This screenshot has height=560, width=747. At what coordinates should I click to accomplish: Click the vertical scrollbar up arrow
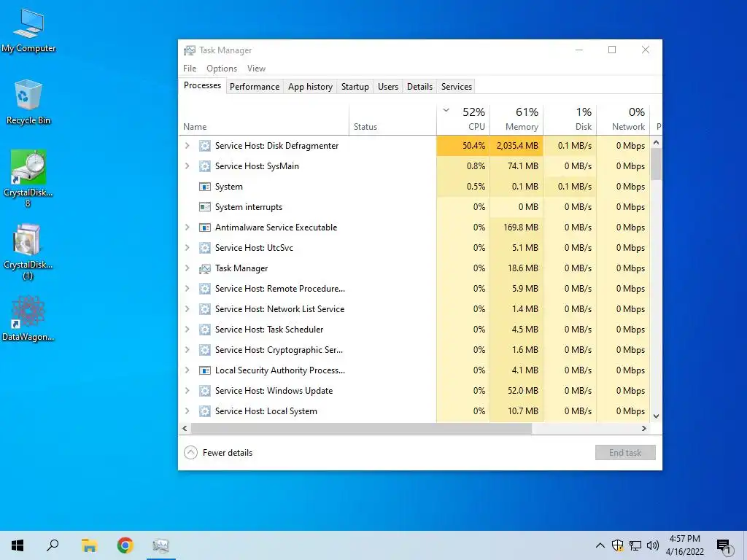click(656, 142)
